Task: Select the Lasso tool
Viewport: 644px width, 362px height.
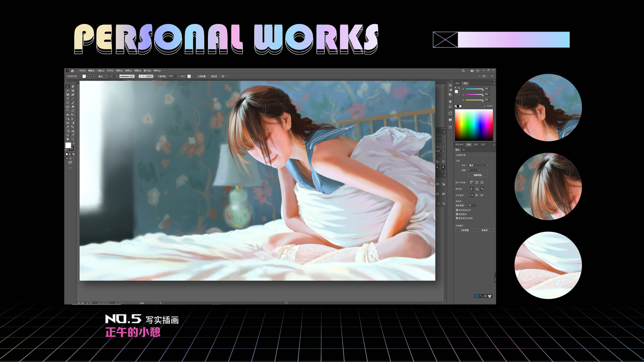Action: 73,90
